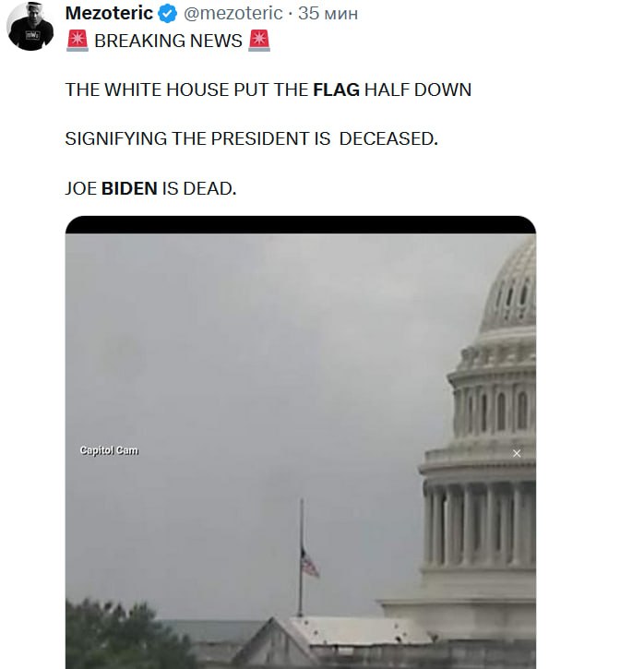Click the bold word FLAG
The image size is (644, 669).
click(337, 90)
